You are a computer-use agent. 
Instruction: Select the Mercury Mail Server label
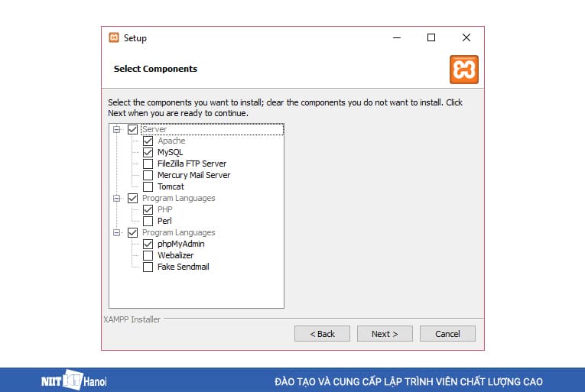pos(193,175)
